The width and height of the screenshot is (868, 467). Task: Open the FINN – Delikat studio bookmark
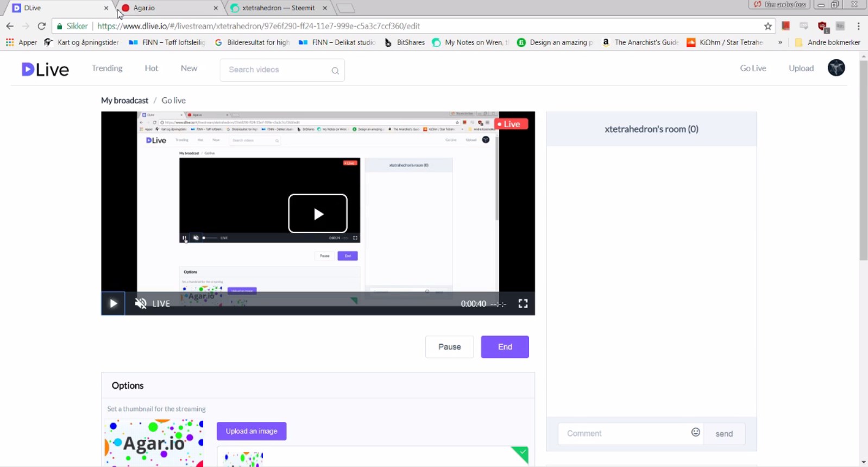(337, 42)
